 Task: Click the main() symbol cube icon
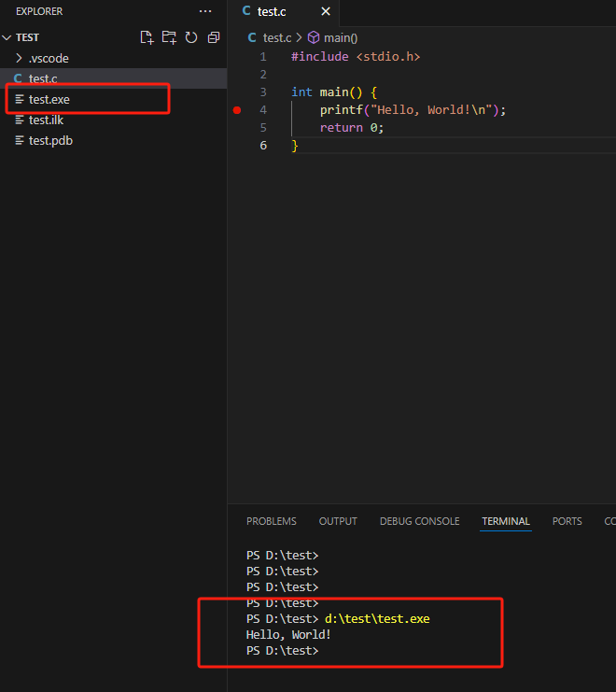314,37
